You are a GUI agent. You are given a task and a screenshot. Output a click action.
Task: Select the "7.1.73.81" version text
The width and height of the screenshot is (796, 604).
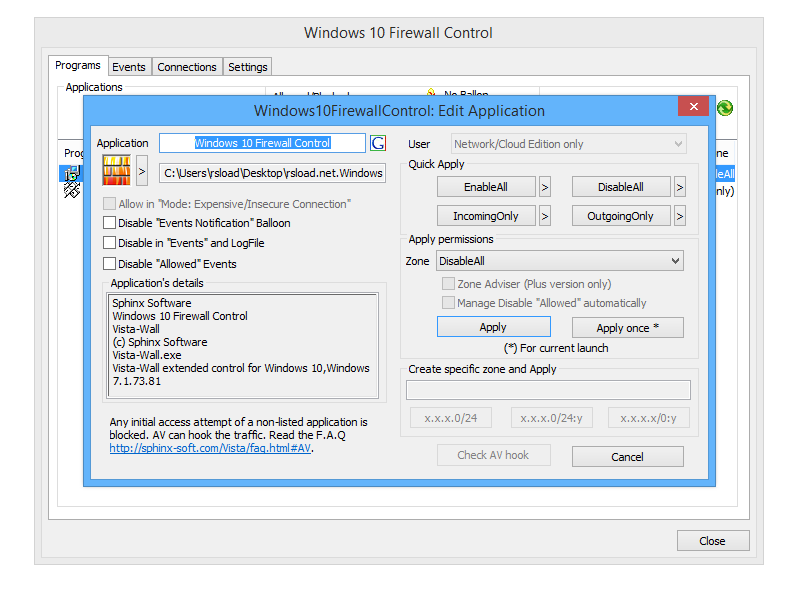(137, 381)
